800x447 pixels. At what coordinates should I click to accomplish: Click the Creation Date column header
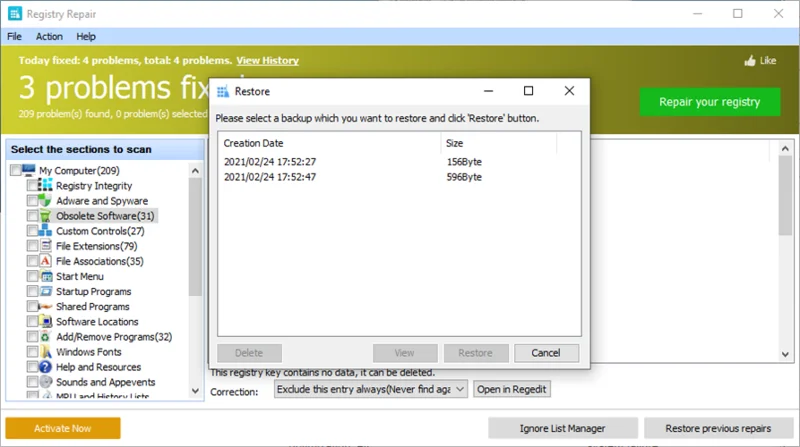[329, 143]
